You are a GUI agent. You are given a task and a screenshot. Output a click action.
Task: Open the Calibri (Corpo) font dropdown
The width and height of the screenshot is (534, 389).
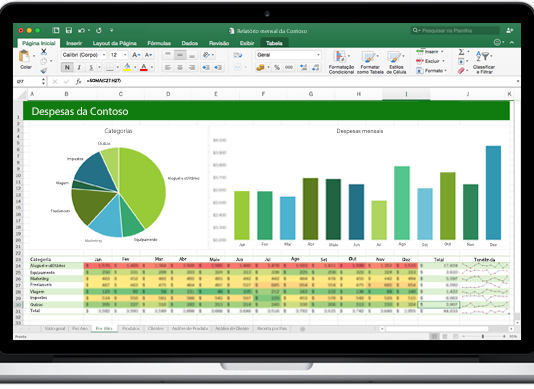(x=104, y=55)
